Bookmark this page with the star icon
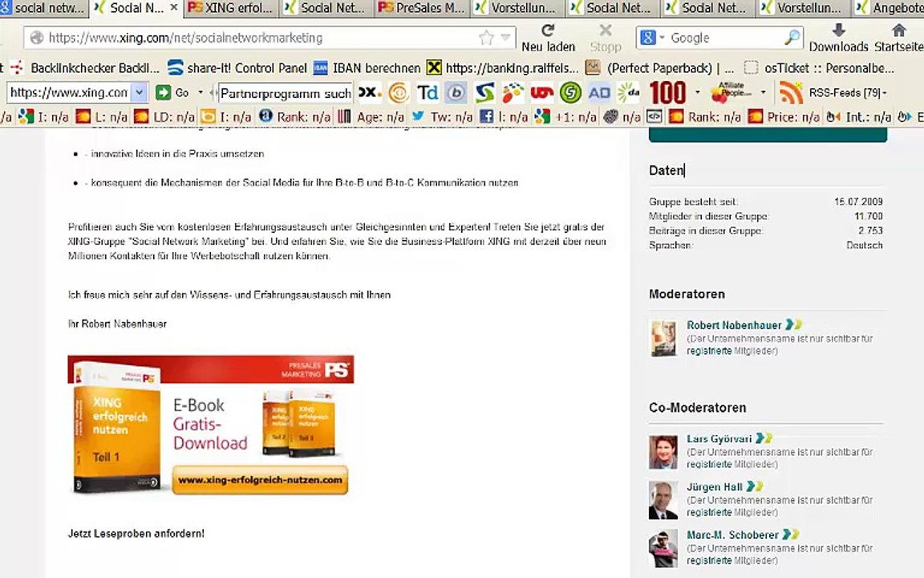The width and height of the screenshot is (924, 578). 486,38
